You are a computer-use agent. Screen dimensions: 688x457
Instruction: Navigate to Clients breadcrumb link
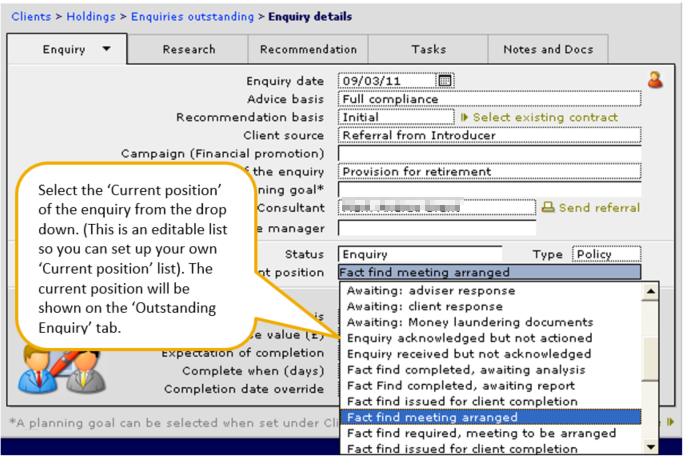click(x=31, y=17)
